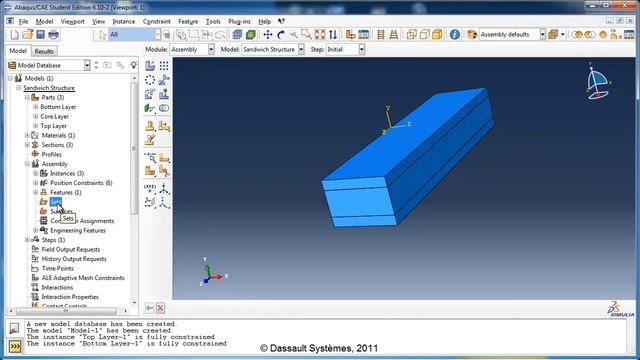Click the Create Datum CSYS tool

click(x=164, y=202)
